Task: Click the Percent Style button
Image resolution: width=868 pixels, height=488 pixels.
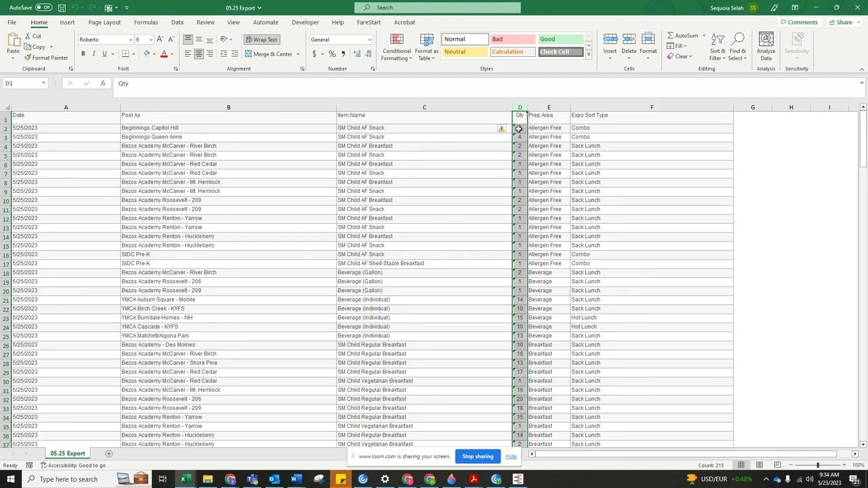Action: coord(332,54)
